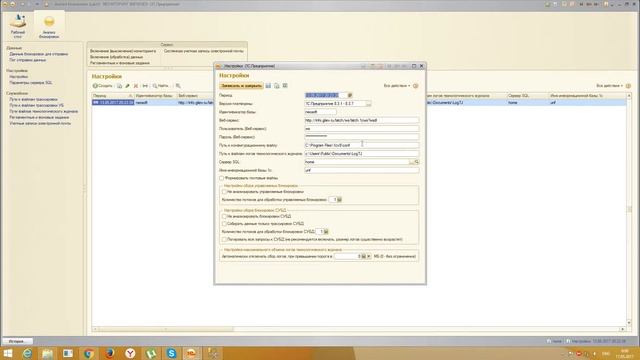Click red X delete icon in main list
Image resolution: width=640 pixels, height=360 pixels.
pyautogui.click(x=136, y=86)
